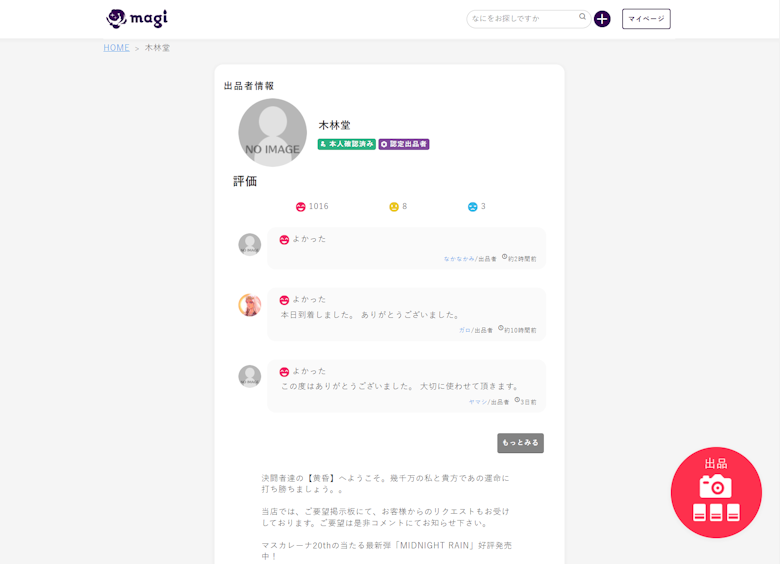Image resolution: width=780 pixels, height=564 pixels.
Task: Click the first review's gray avatar
Action: (250, 244)
